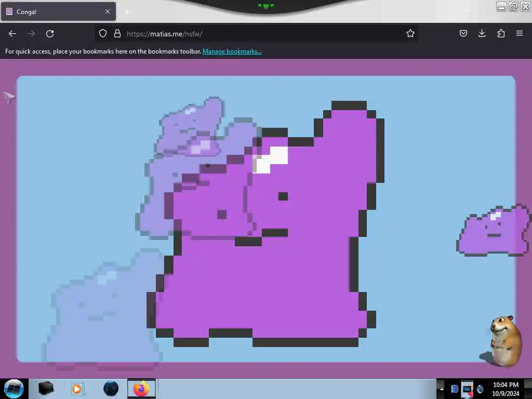Image resolution: width=532 pixels, height=399 pixels.
Task: Click the blue tray icon beside arrow
Action: pos(454,389)
